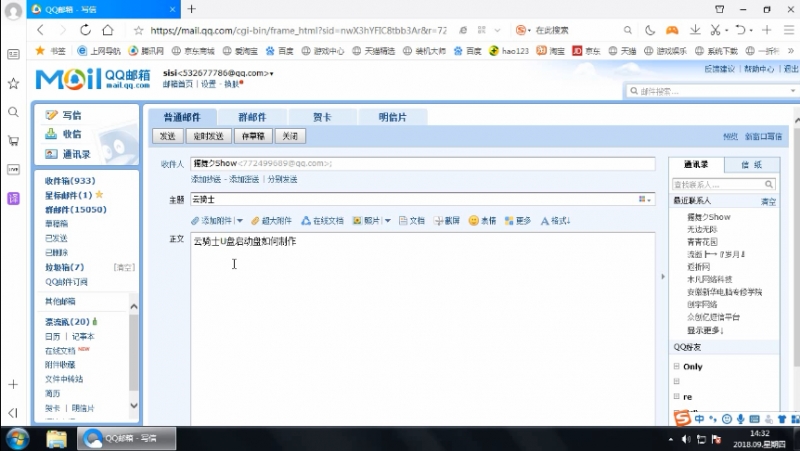Image resolution: width=800 pixels, height=451 pixels.
Task: Bookmark page with address bar star
Action: [x=138, y=31]
